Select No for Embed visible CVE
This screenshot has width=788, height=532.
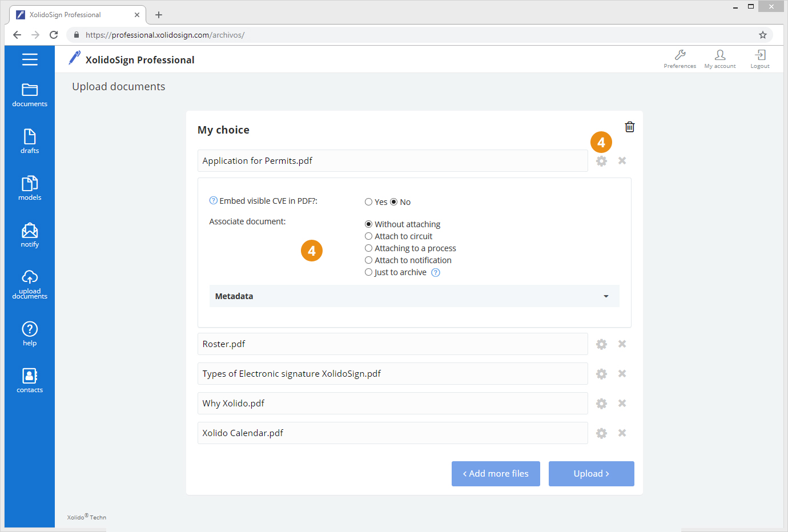tap(393, 202)
